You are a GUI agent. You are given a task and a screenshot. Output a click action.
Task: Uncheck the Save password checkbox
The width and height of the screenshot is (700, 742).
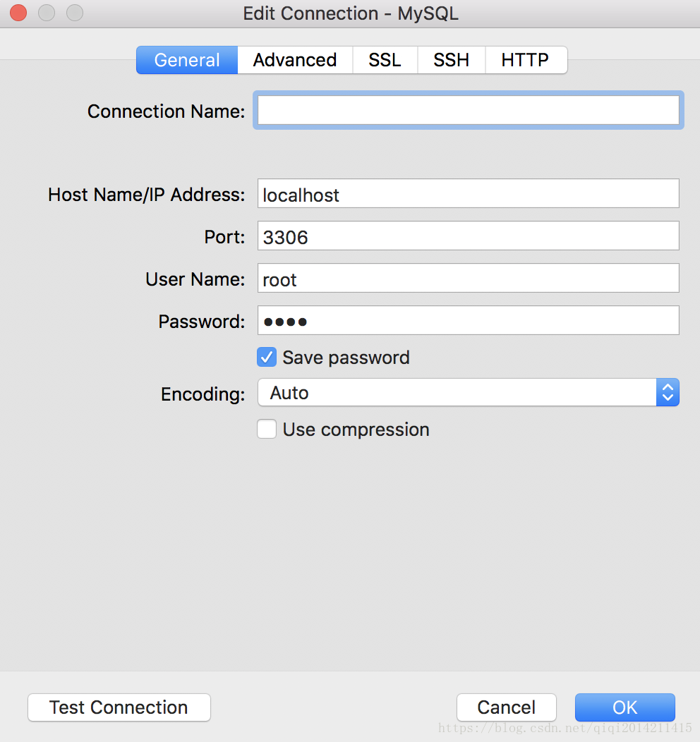267,358
